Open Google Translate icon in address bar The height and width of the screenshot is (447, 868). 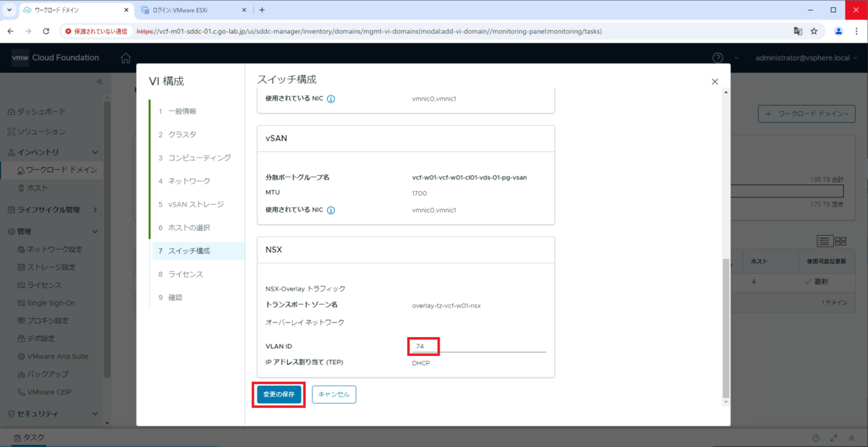click(x=798, y=31)
